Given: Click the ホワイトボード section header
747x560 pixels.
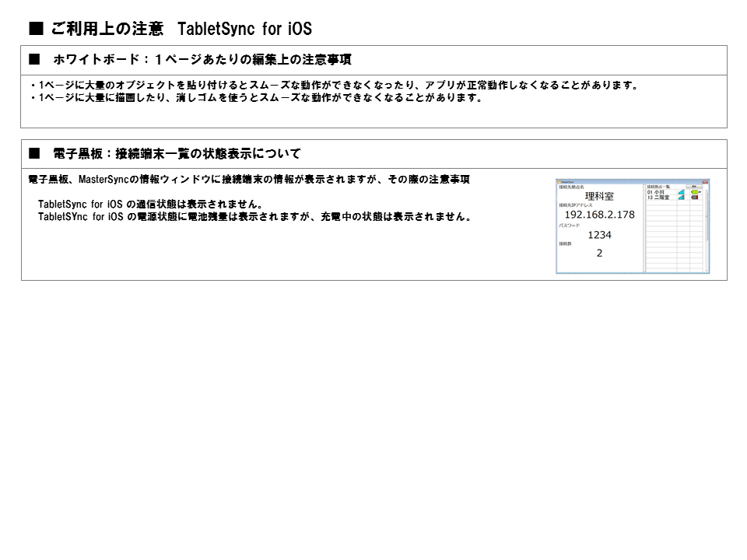Looking at the screenshot, I should click(x=202, y=60).
